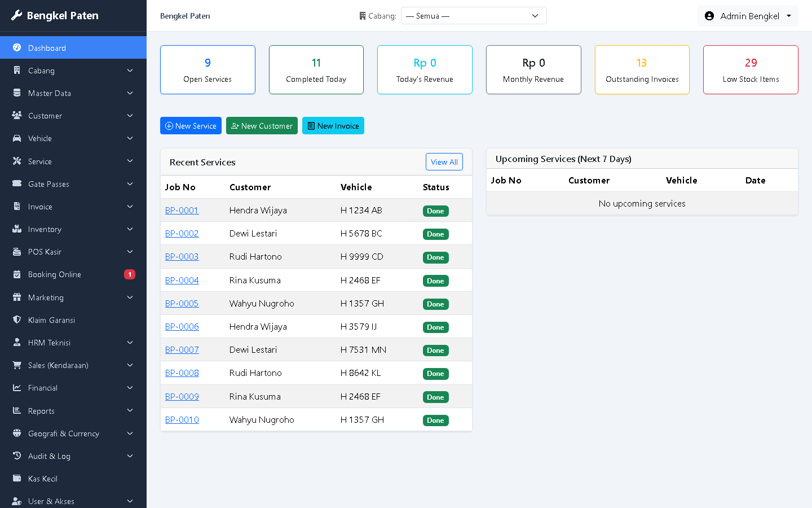Click the HRM Teknisi person icon

pos(17,343)
